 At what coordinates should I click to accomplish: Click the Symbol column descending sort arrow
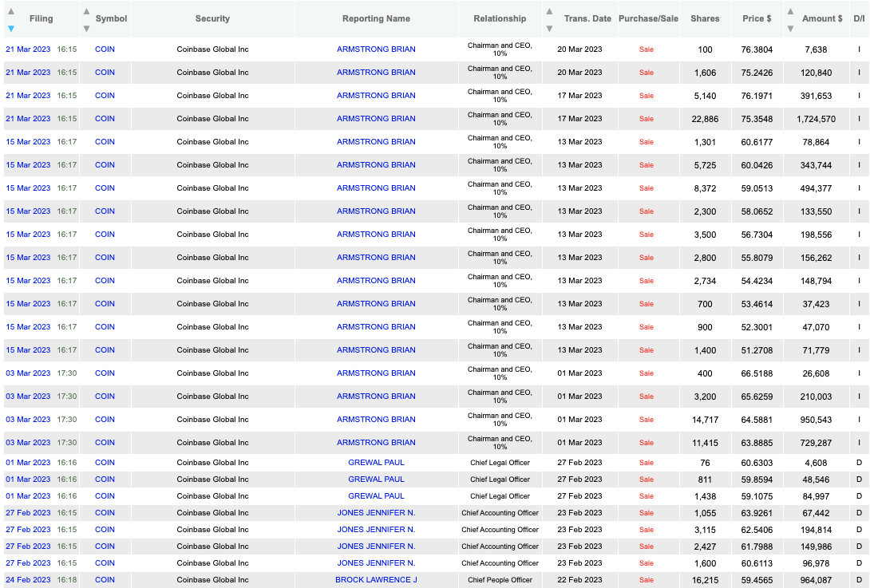click(86, 28)
